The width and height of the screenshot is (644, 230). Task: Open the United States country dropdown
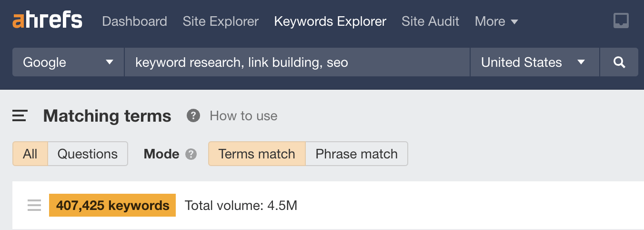pos(534,62)
